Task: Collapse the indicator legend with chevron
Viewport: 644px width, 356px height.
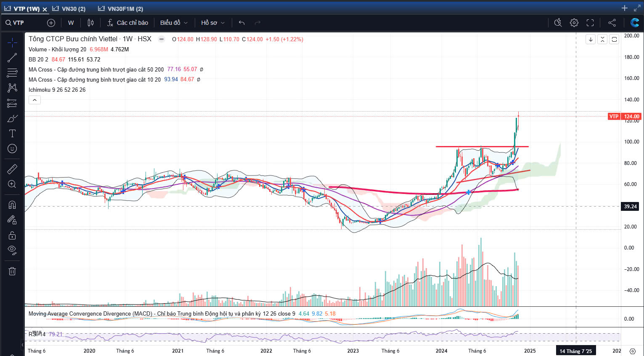Action: click(x=34, y=100)
